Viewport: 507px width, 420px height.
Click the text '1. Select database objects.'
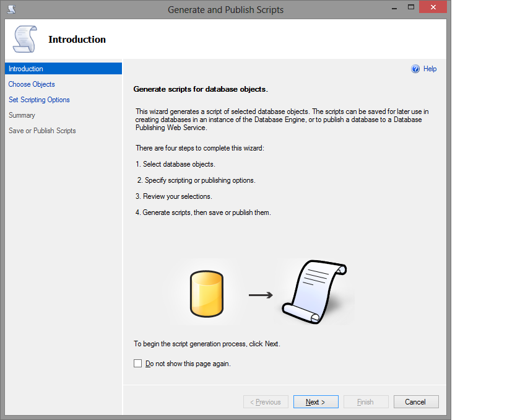[175, 164]
